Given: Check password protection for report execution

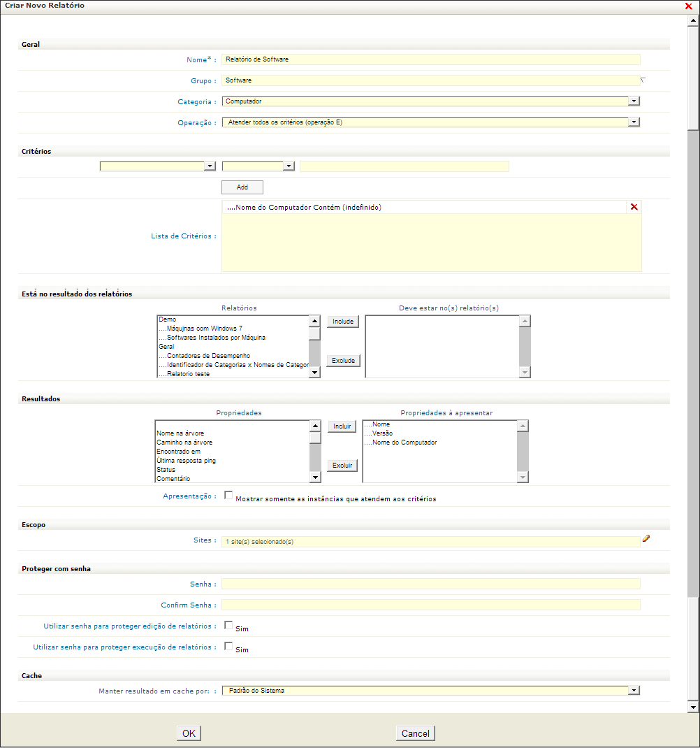Looking at the screenshot, I should (x=228, y=646).
